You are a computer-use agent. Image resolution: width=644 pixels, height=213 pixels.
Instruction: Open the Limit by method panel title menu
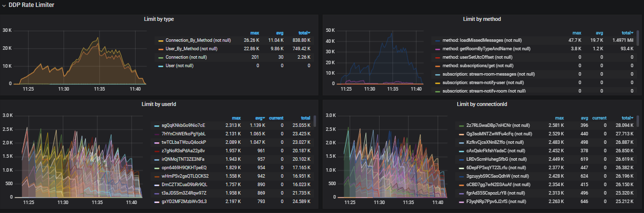click(x=482, y=19)
